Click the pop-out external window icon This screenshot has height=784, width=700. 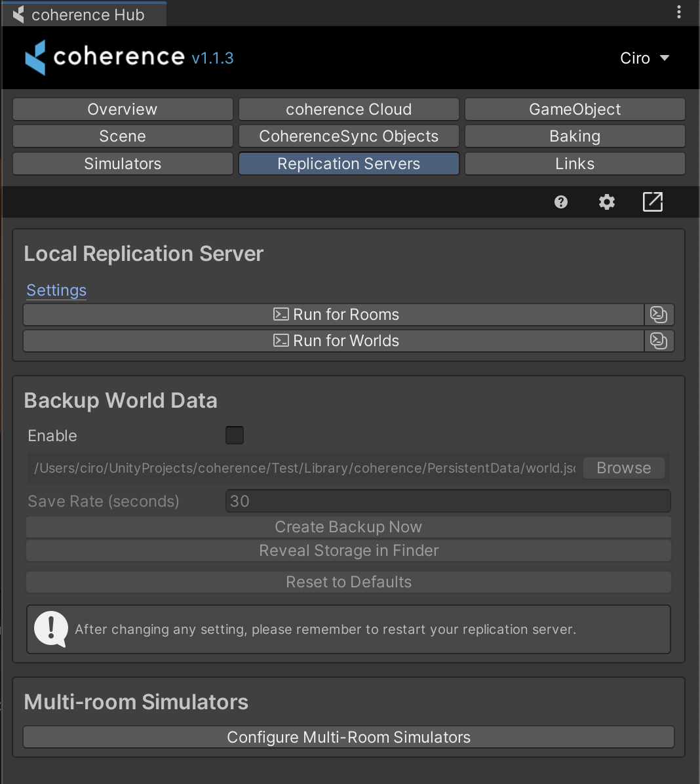653,202
